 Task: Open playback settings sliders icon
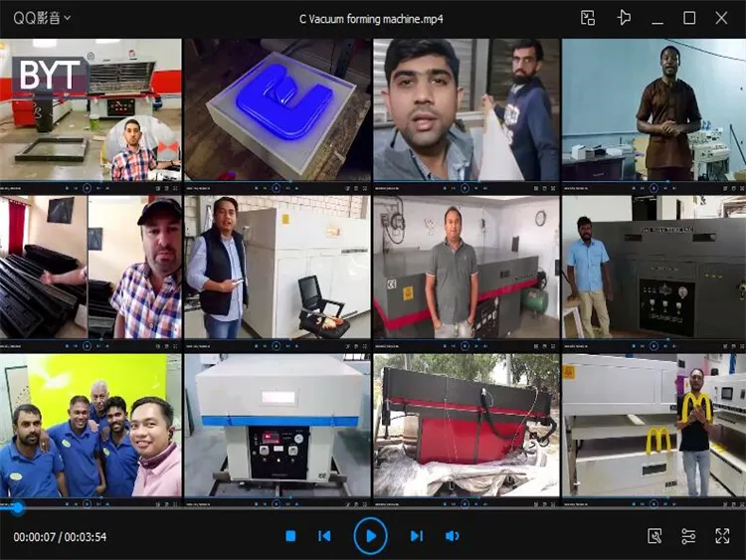(x=688, y=536)
